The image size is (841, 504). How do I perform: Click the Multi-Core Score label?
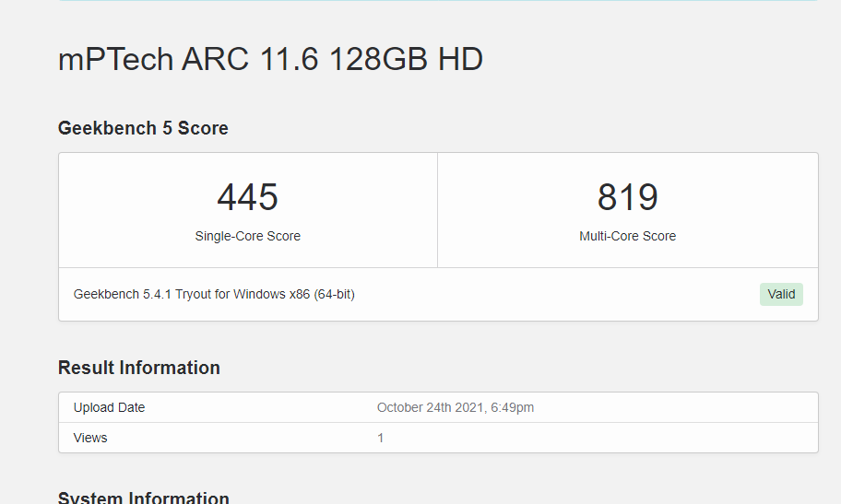[x=627, y=236]
